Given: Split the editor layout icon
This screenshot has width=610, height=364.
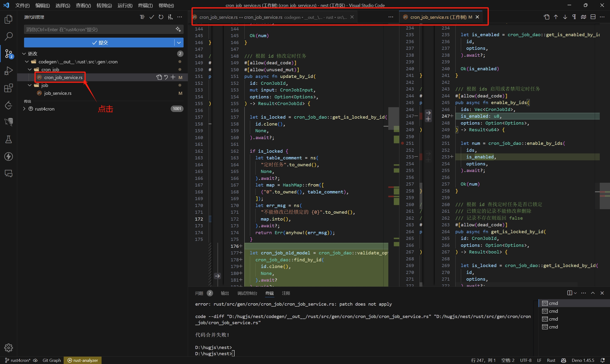Looking at the screenshot, I should coord(593,17).
